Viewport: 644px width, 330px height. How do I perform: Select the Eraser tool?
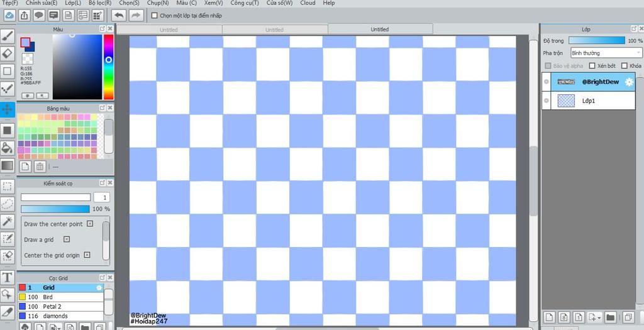[7, 54]
